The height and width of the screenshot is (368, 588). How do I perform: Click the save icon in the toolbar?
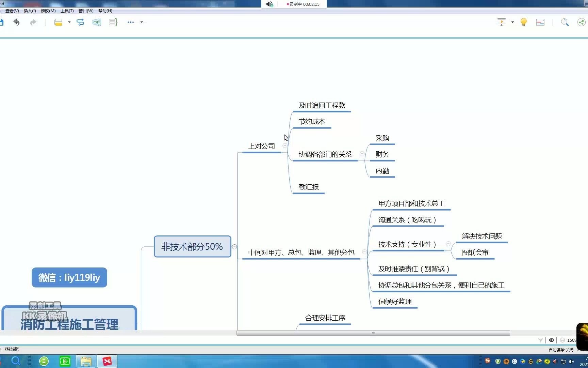2,22
